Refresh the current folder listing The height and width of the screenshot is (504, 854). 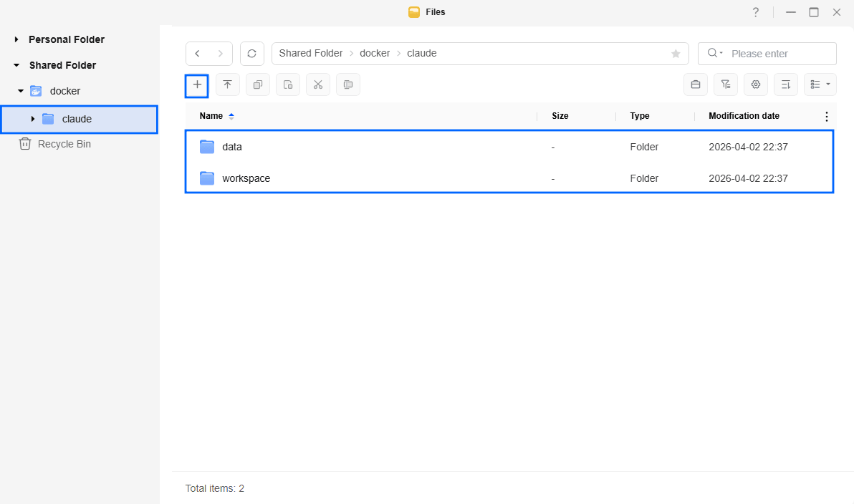pyautogui.click(x=251, y=54)
